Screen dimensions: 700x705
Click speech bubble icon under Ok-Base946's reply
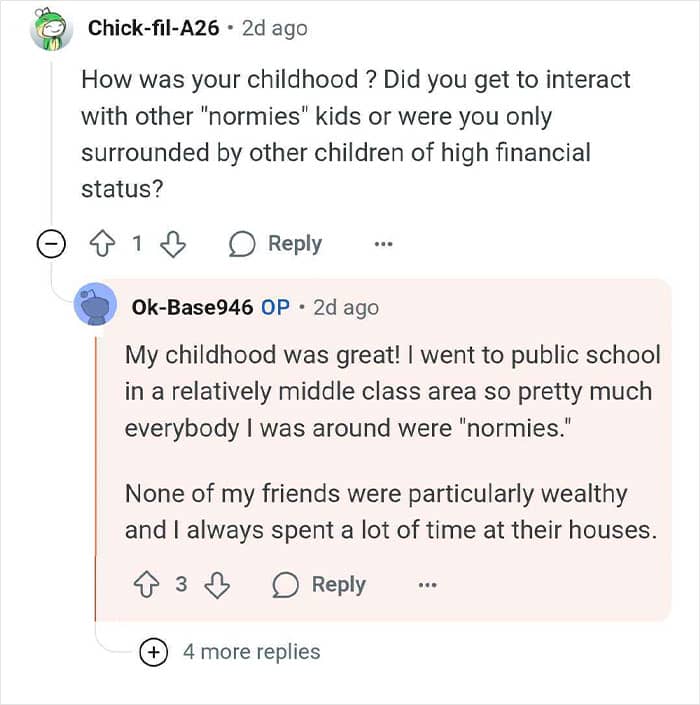[285, 585]
